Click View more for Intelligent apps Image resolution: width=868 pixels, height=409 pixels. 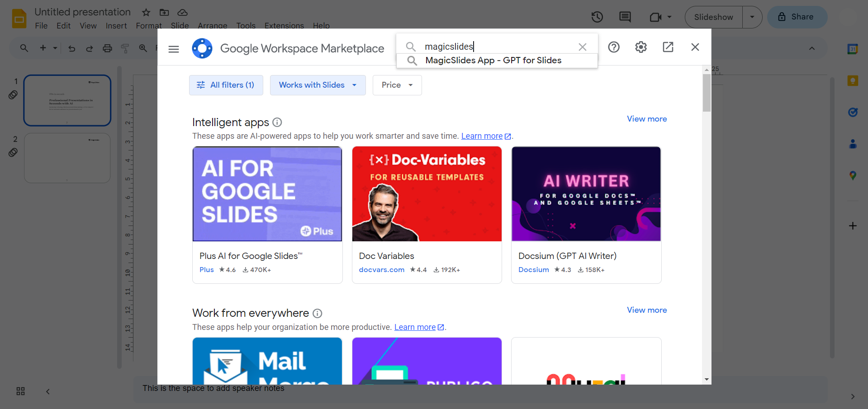click(647, 119)
